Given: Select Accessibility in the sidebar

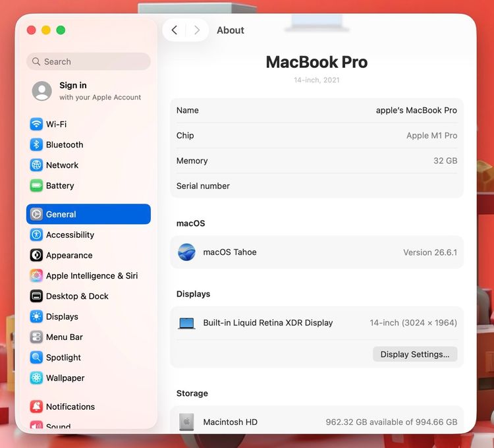Looking at the screenshot, I should 70,235.
